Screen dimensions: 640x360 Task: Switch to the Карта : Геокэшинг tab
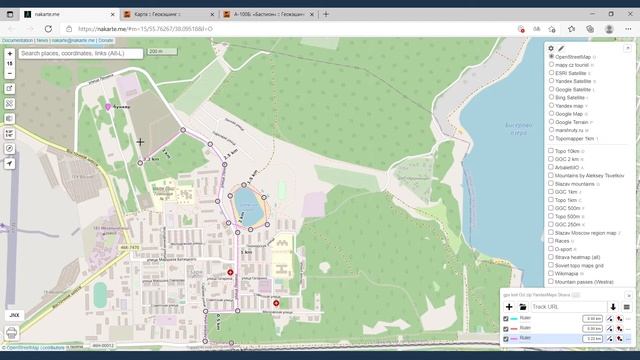tap(169, 14)
